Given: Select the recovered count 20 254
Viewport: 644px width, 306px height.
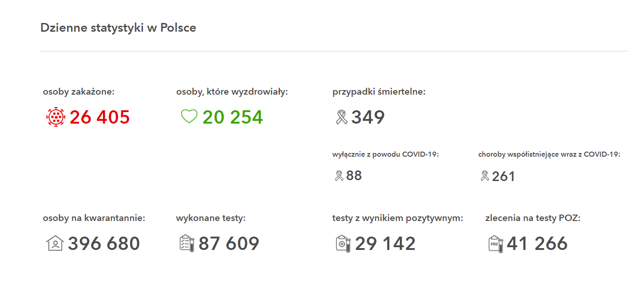Looking at the screenshot, I should click(233, 117).
